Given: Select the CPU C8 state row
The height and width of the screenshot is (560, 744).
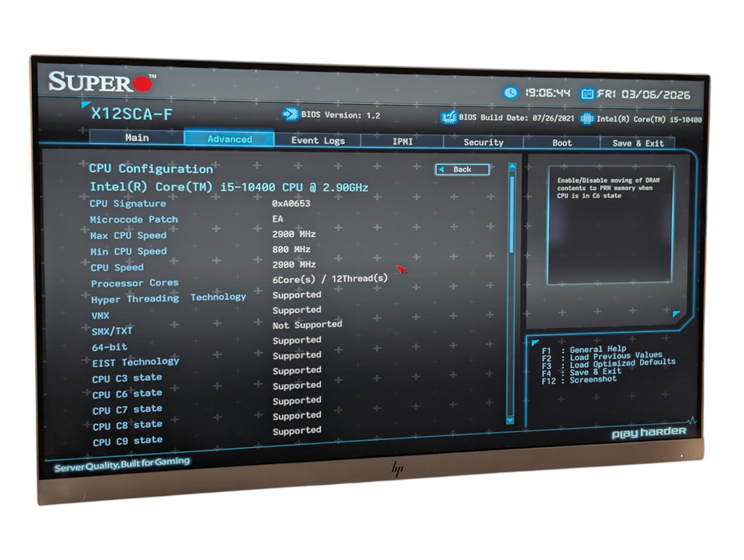Looking at the screenshot, I should click(206, 420).
